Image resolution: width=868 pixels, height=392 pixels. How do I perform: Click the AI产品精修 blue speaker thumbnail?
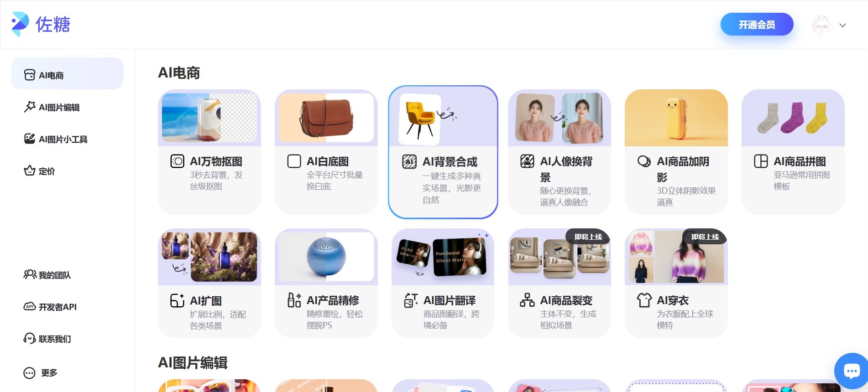[326, 257]
